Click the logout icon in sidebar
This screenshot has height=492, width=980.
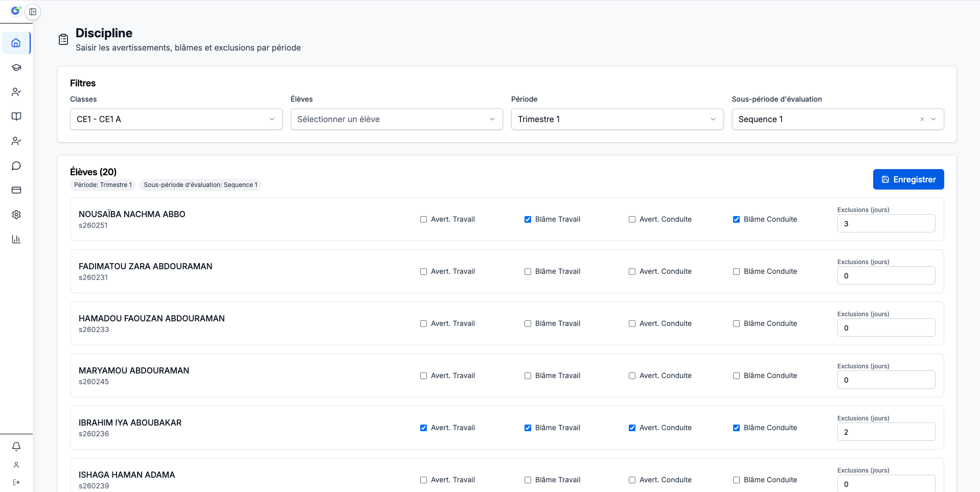[x=16, y=482]
